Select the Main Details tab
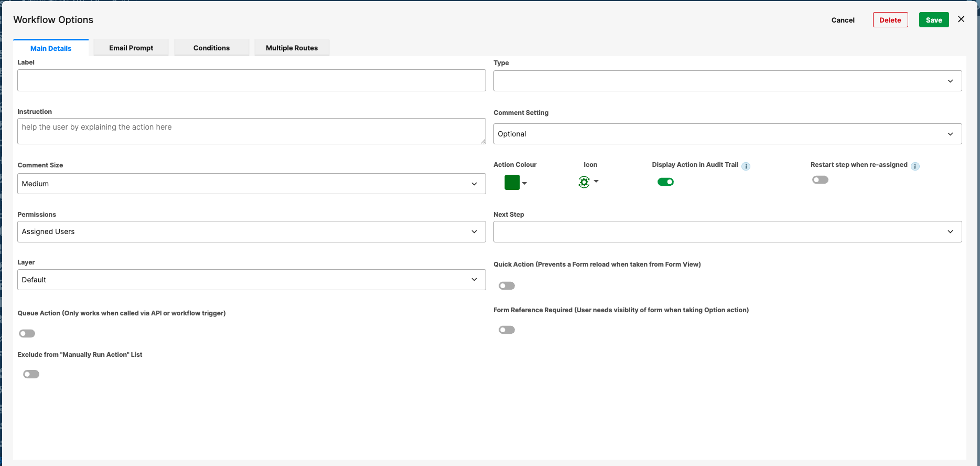 [x=51, y=48]
